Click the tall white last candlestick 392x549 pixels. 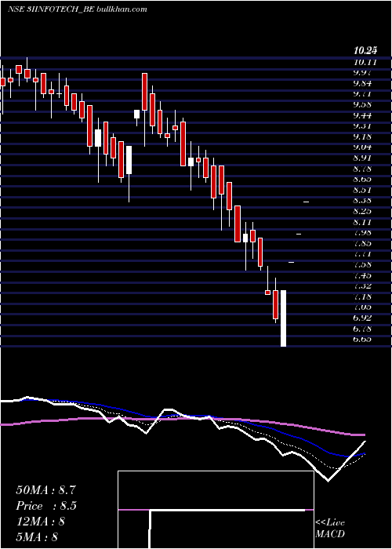tap(284, 318)
